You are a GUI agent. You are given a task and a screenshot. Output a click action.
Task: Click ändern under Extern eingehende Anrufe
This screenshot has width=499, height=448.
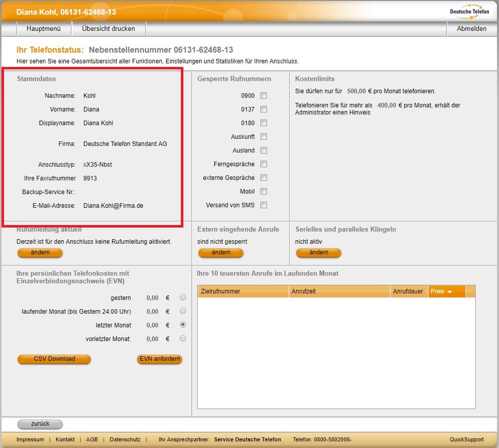(x=221, y=252)
